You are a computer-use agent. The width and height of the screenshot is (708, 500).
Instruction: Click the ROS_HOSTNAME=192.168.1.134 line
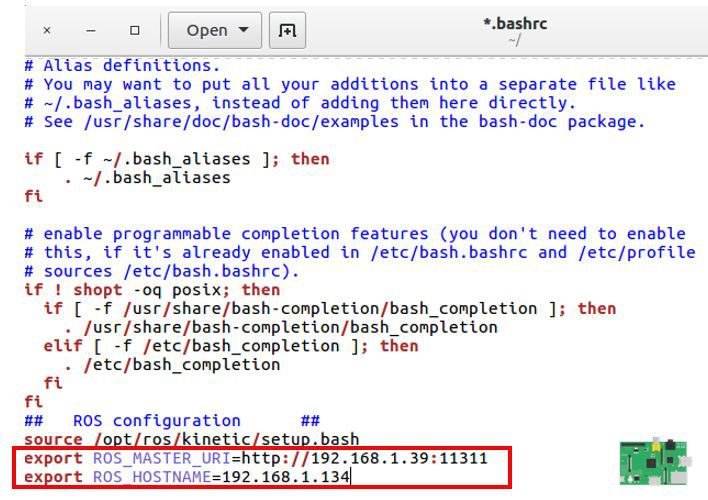[x=187, y=477]
